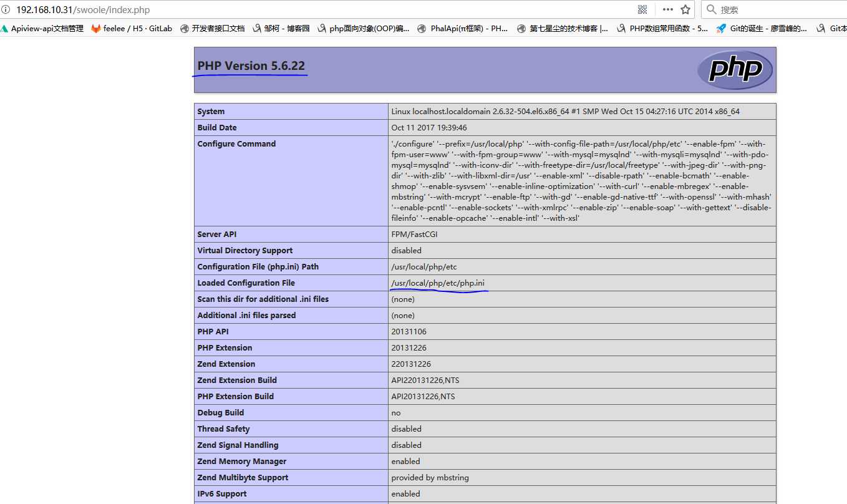Click the site info icon in address bar
847x504 pixels.
point(6,9)
